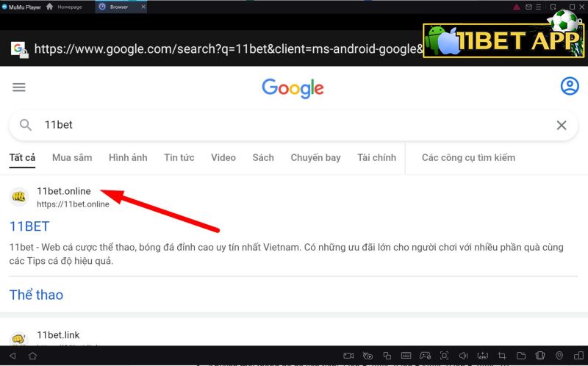Click the site security icon in address bar
The width and height of the screenshot is (588, 366).
tap(19, 49)
